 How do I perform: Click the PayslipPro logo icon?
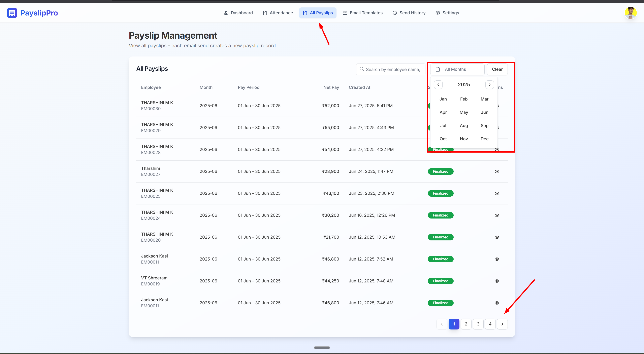click(12, 13)
